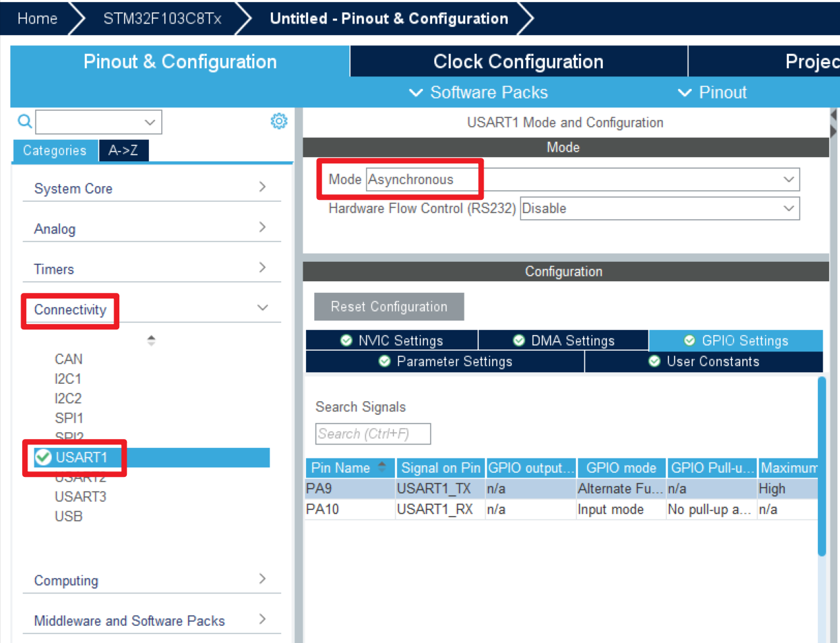Select USB peripheral

point(68,516)
